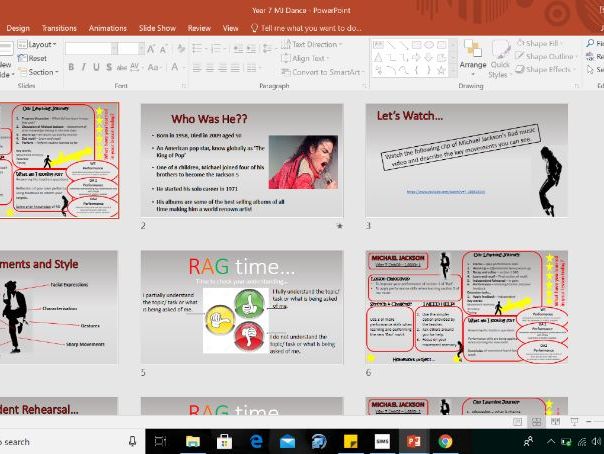Click the Line Spacing icon
The width and height of the screenshot is (604, 454).
[267, 49]
